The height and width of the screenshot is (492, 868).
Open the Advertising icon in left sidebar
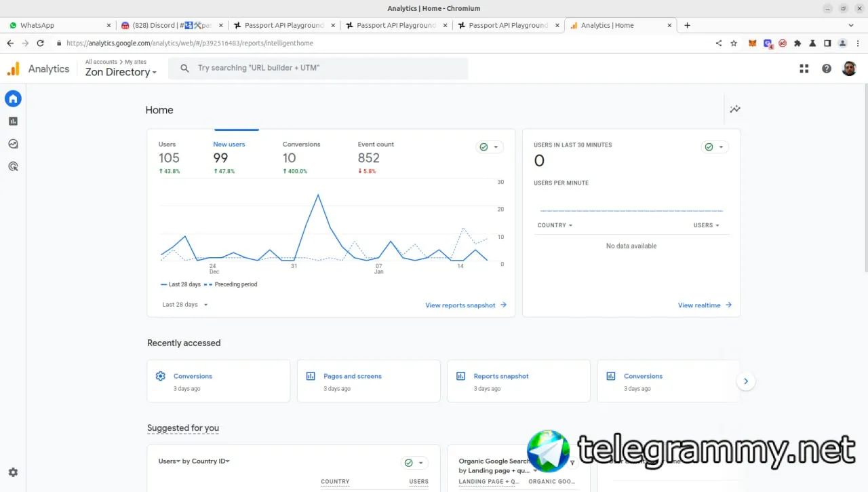click(x=13, y=166)
